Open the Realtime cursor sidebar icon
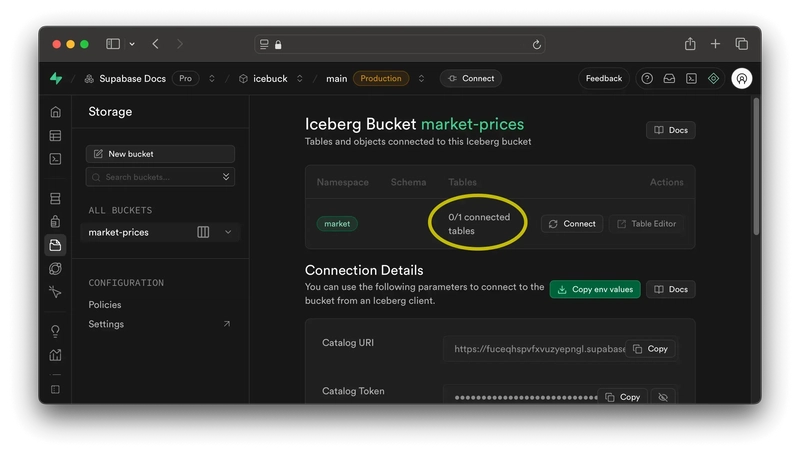This screenshot has width=800, height=455. [56, 292]
